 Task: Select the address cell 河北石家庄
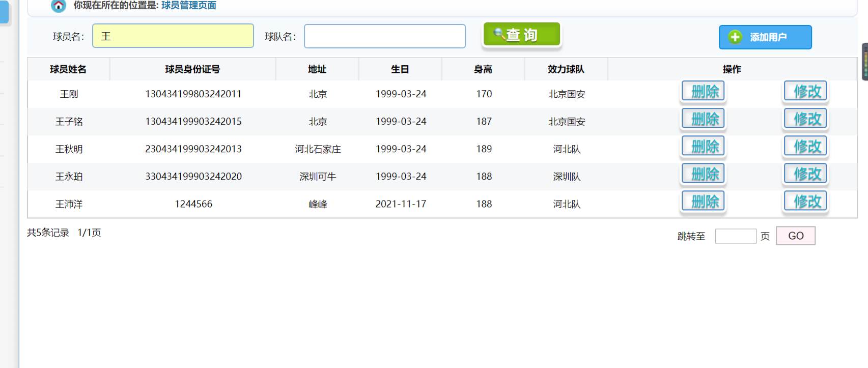click(x=318, y=149)
